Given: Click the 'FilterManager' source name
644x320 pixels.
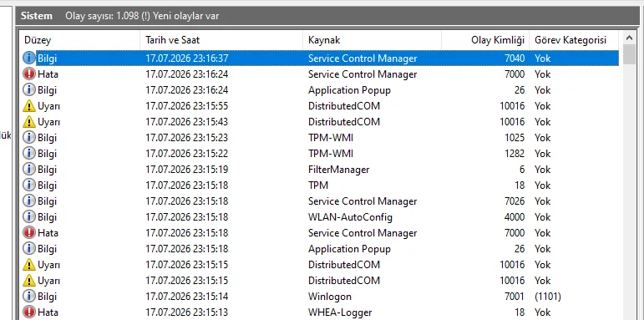Looking at the screenshot, I should [x=339, y=170].
